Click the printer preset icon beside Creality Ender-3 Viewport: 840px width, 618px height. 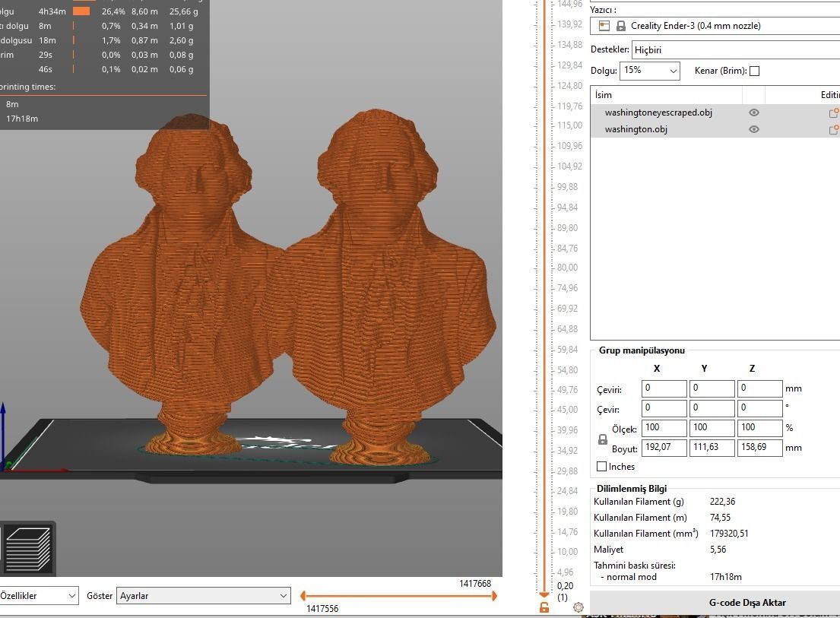tap(604, 26)
